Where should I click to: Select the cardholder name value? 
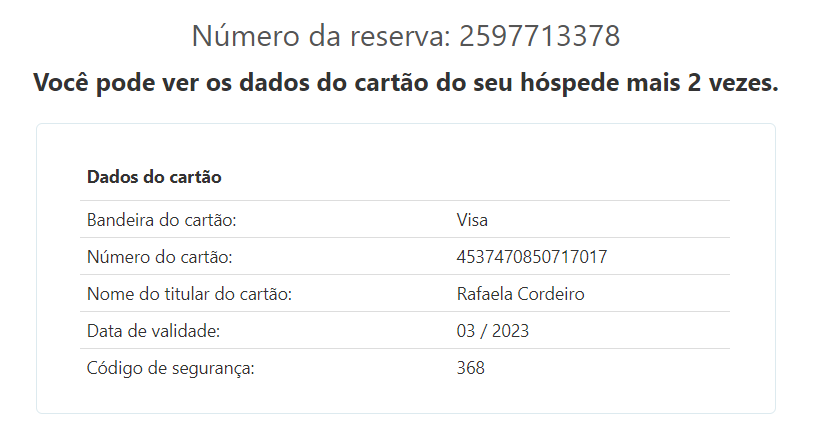tap(520, 294)
